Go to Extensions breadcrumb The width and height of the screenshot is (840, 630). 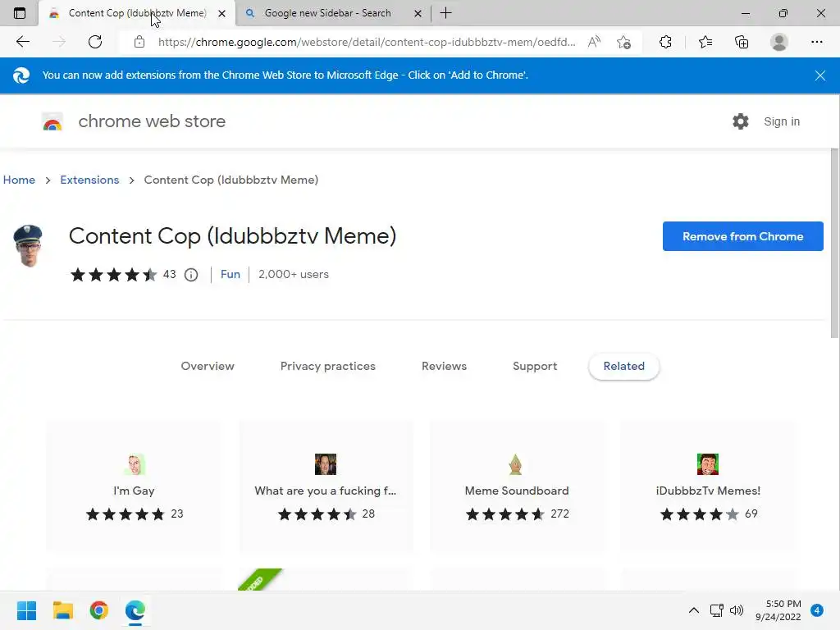[89, 180]
